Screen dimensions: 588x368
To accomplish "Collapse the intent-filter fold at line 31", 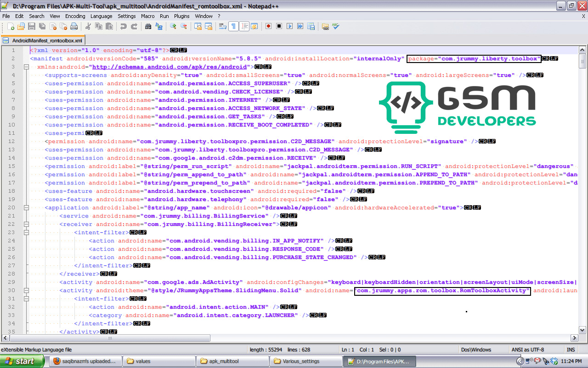I will pyautogui.click(x=26, y=299).
